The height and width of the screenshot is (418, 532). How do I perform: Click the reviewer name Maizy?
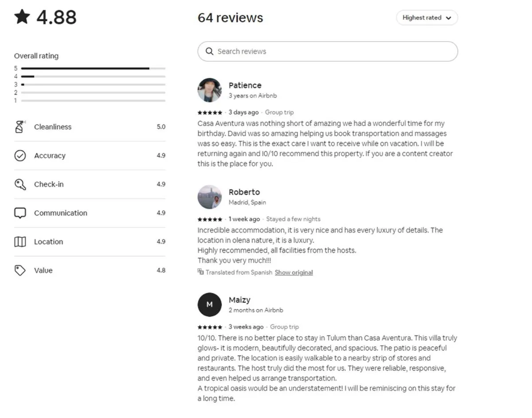point(239,300)
